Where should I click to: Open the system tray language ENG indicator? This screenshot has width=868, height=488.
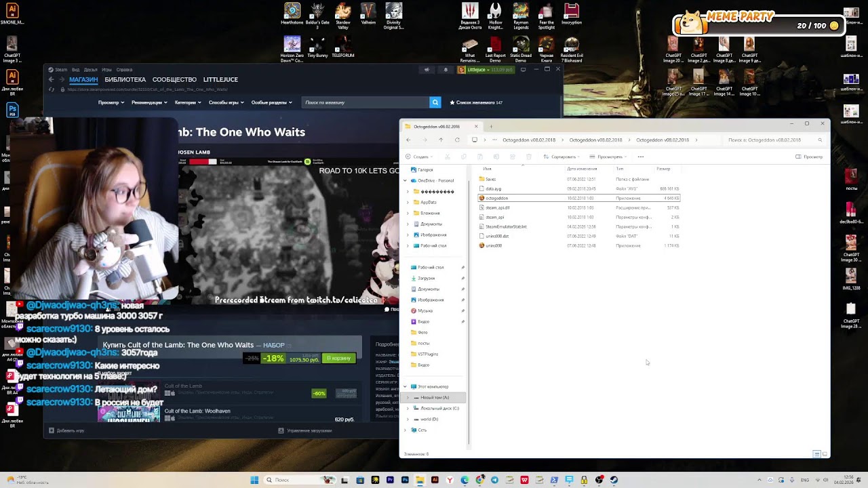click(806, 480)
